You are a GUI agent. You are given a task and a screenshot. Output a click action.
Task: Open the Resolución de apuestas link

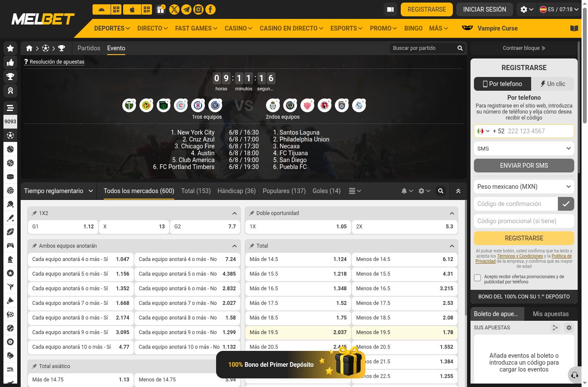57,62
